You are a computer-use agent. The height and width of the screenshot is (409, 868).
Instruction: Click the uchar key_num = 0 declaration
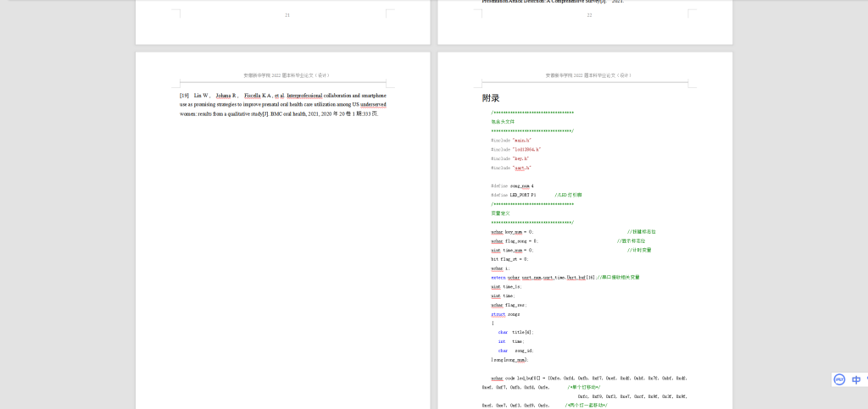click(x=512, y=231)
